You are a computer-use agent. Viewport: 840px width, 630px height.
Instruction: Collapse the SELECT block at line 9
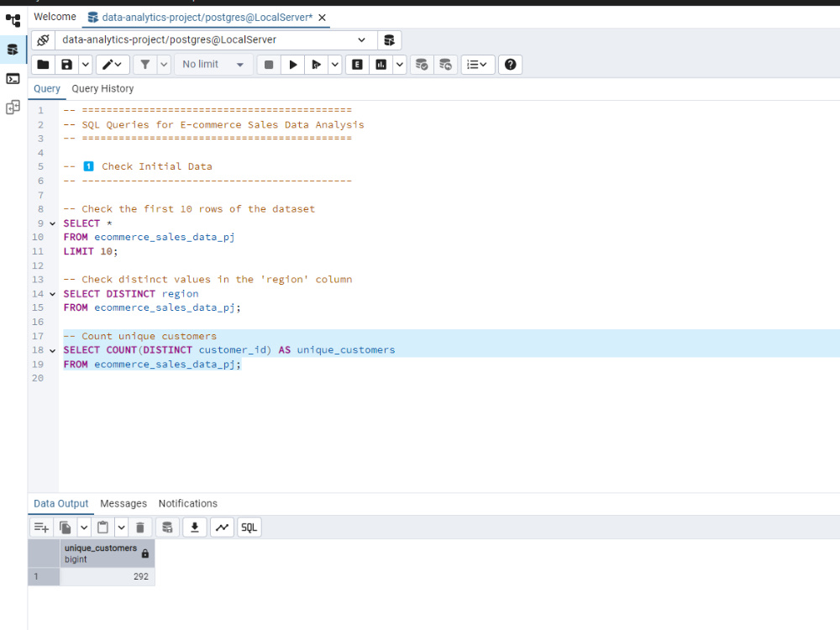52,224
